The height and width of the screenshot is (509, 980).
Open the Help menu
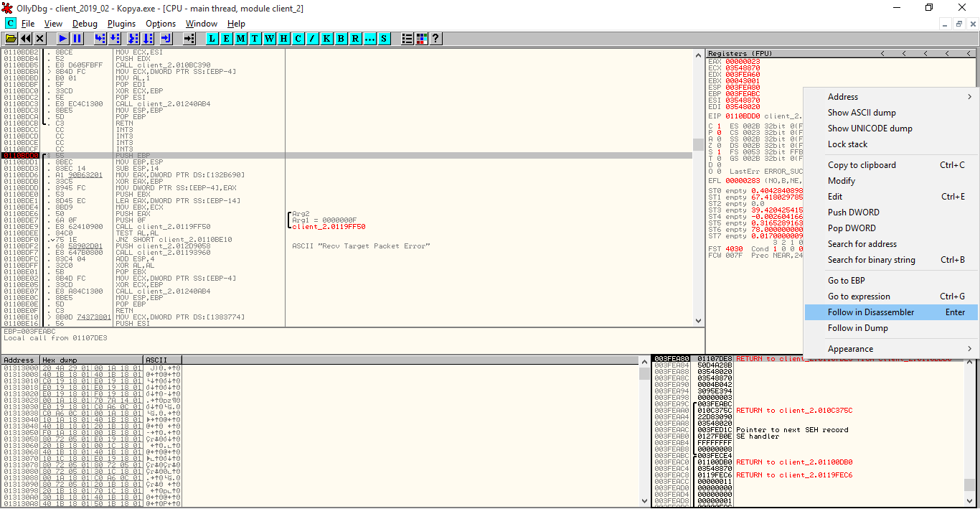pyautogui.click(x=236, y=24)
